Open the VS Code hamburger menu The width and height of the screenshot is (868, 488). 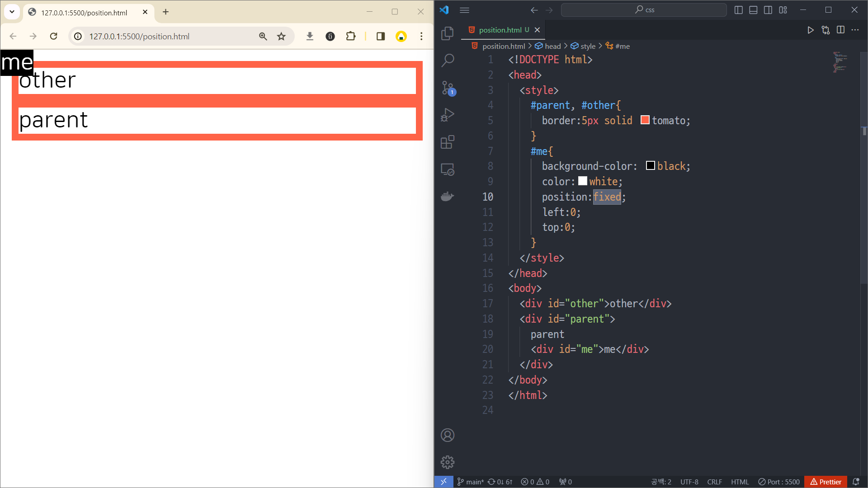pos(464,10)
